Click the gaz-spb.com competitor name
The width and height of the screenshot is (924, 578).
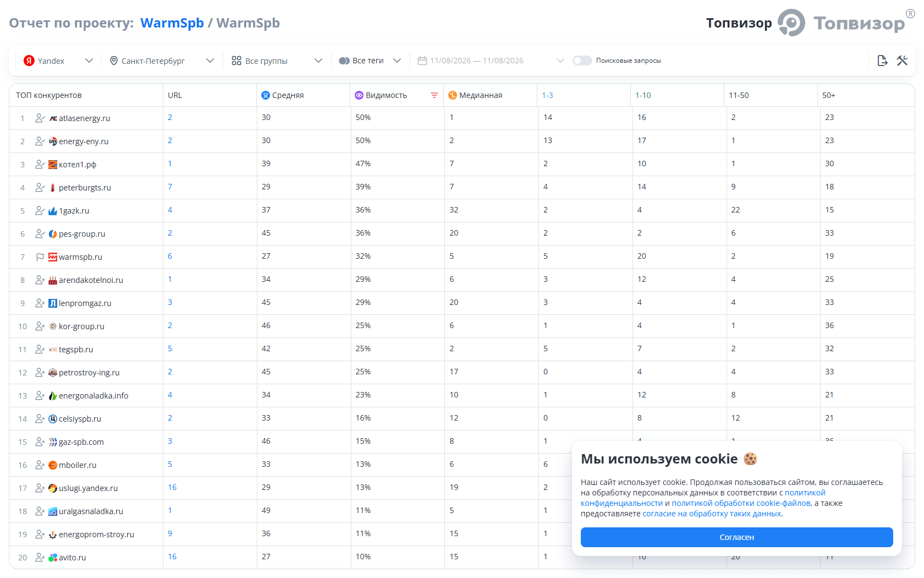(81, 442)
